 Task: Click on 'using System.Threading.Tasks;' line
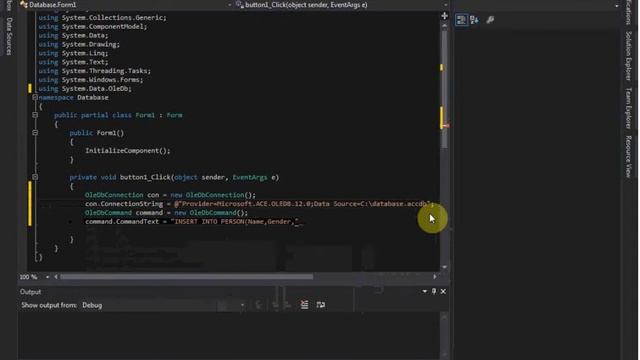[x=95, y=71]
